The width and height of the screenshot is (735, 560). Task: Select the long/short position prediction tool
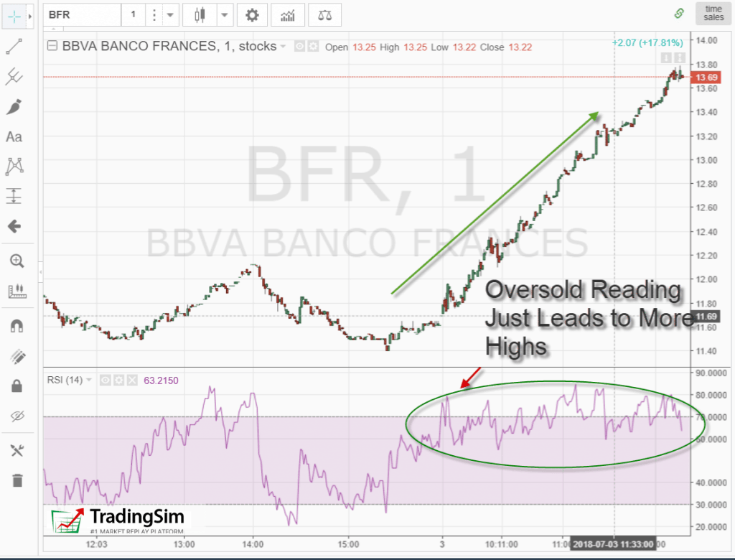(x=14, y=196)
